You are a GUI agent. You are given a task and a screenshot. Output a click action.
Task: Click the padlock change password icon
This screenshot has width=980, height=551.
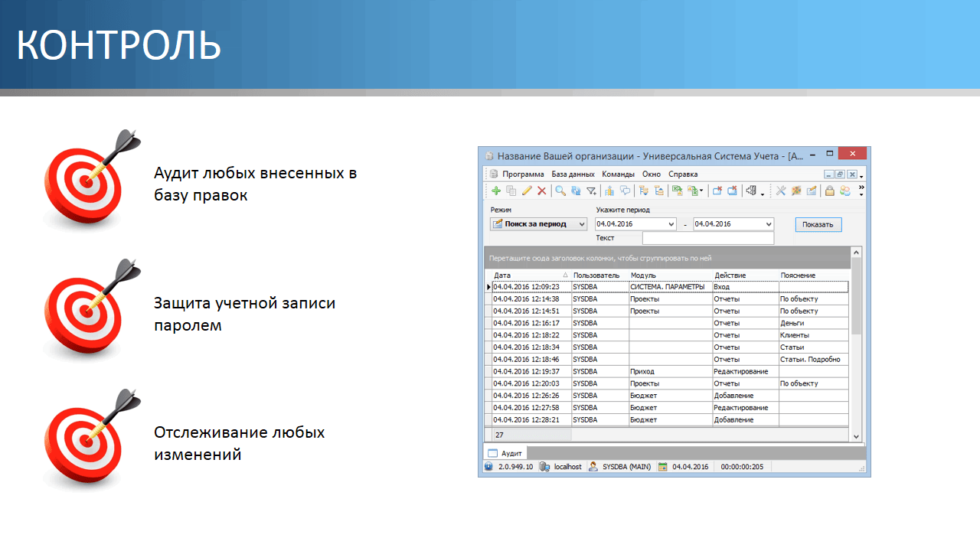click(x=829, y=191)
